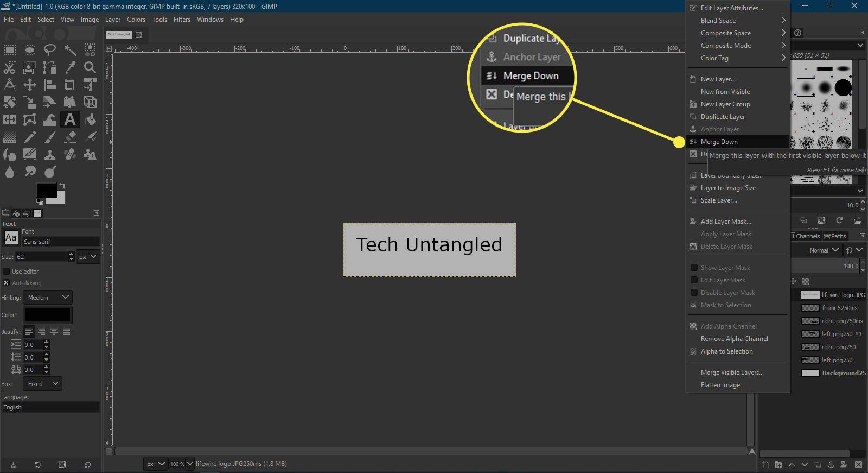Select the Text tool
Screen dimensions: 868x473
70,119
